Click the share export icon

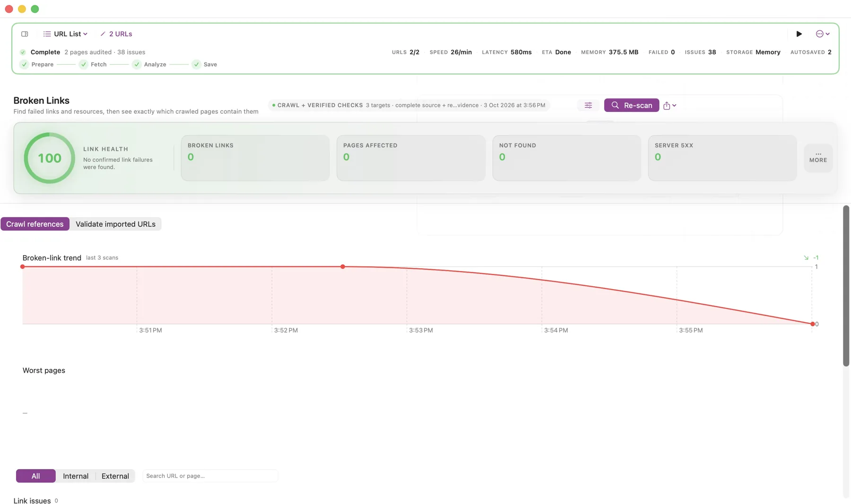click(x=667, y=105)
